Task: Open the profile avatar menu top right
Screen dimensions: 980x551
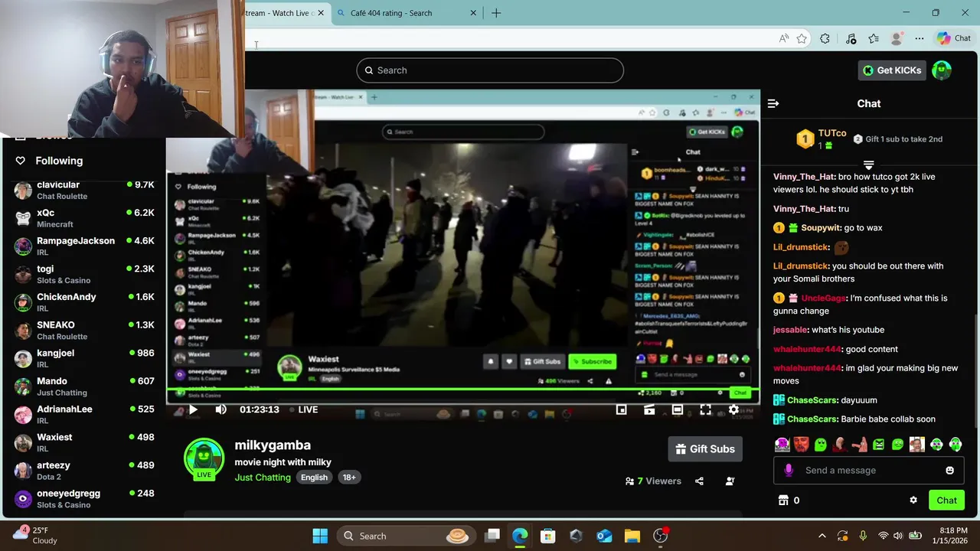Action: [942, 70]
